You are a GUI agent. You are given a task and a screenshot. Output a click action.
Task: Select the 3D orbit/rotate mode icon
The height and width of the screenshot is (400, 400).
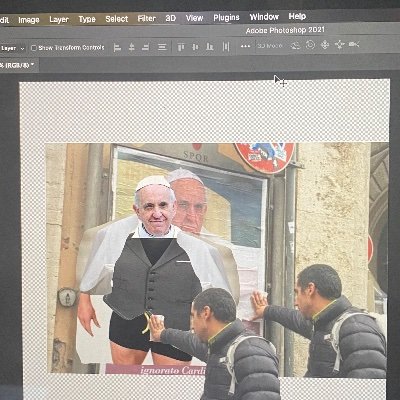pyautogui.click(x=295, y=45)
